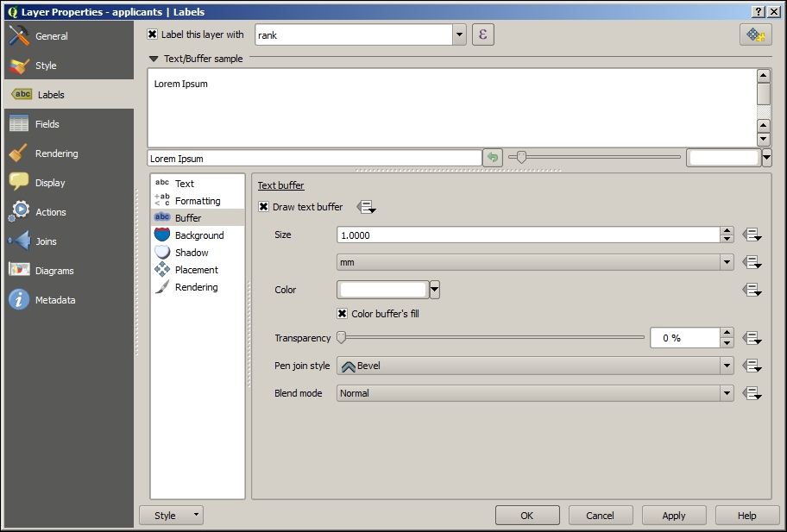Select the Buffer label settings tab
Viewport: 787px width, 532px height.
click(198, 217)
